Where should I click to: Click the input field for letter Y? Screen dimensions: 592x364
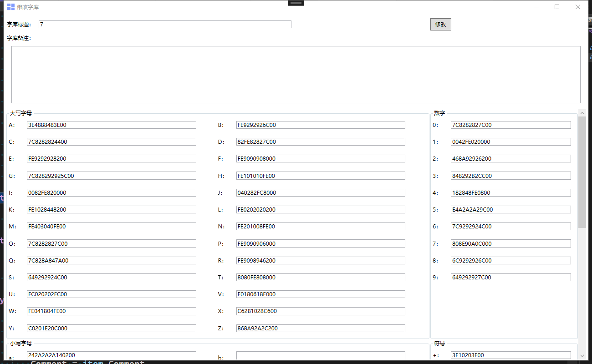[x=112, y=328]
